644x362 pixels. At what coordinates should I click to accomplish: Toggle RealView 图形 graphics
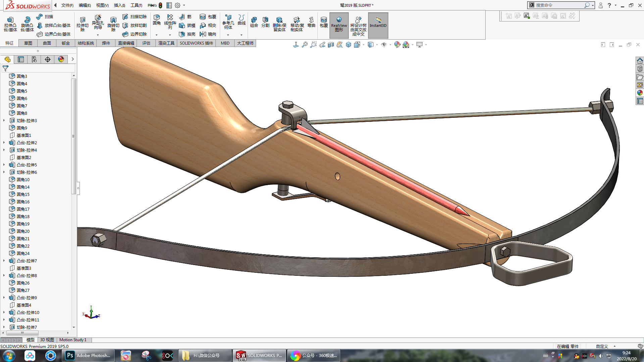339,25
